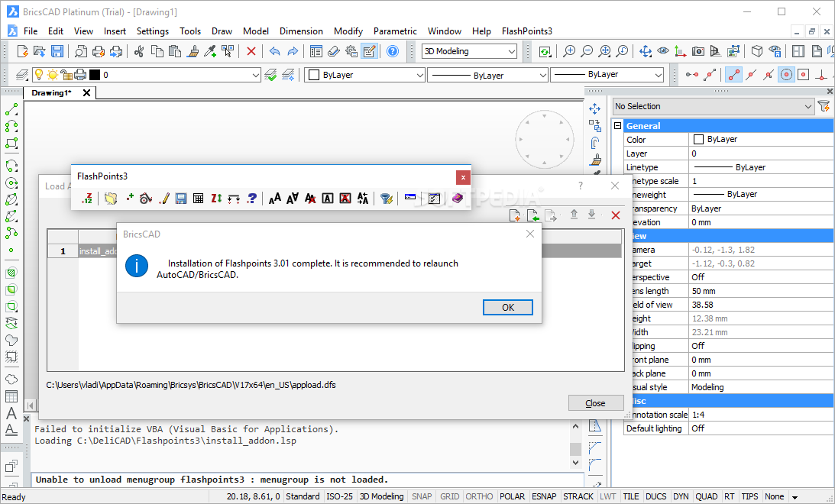Click the FlashPoints3 table grid icon
835x504 pixels.
click(x=198, y=199)
